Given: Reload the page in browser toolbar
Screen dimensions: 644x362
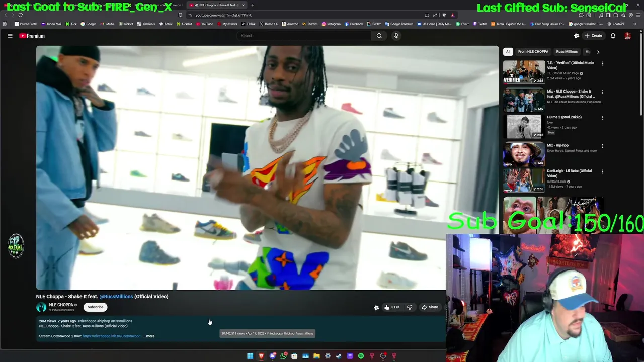Looking at the screenshot, I should coord(21,15).
